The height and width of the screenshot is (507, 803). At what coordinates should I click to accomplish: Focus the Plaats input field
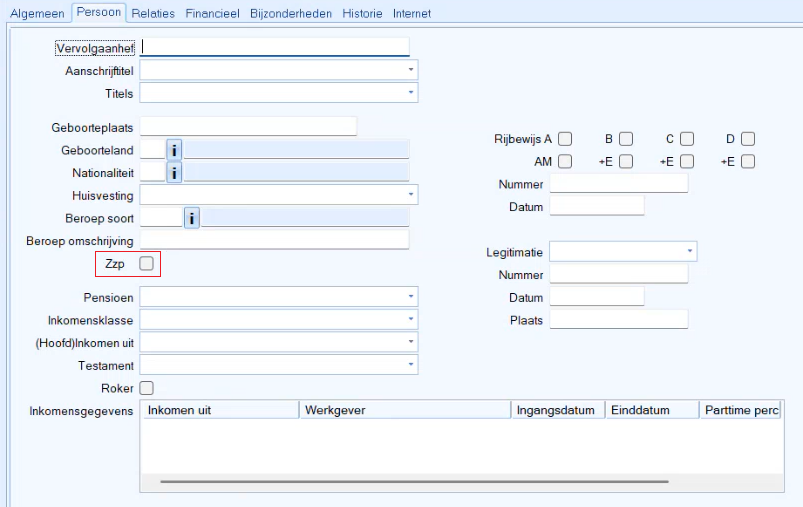tap(619, 319)
